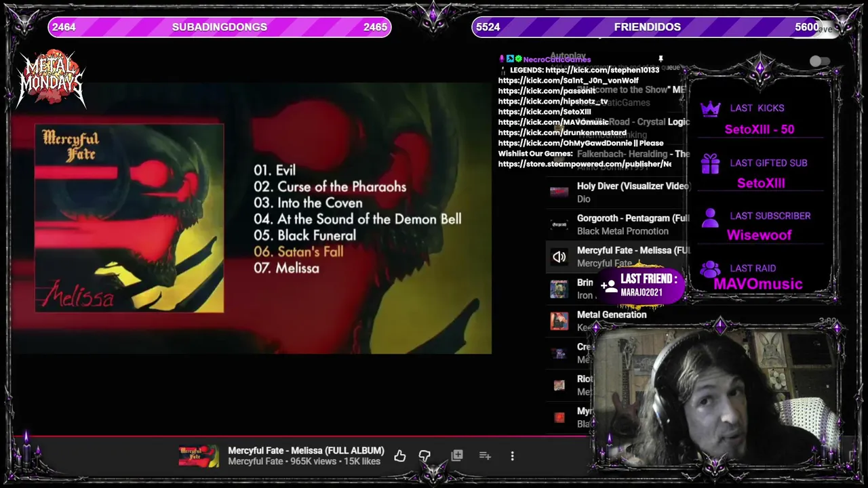Viewport: 868px width, 488px height.
Task: Click the FRIENDIDOS goal bar
Action: click(x=648, y=27)
